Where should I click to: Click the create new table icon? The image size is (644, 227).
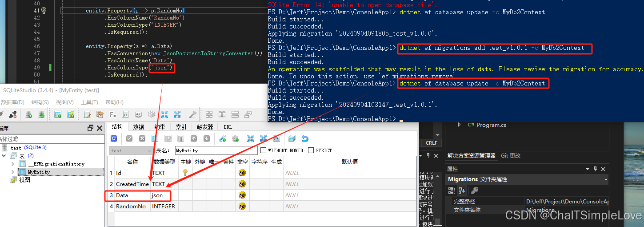(57, 114)
